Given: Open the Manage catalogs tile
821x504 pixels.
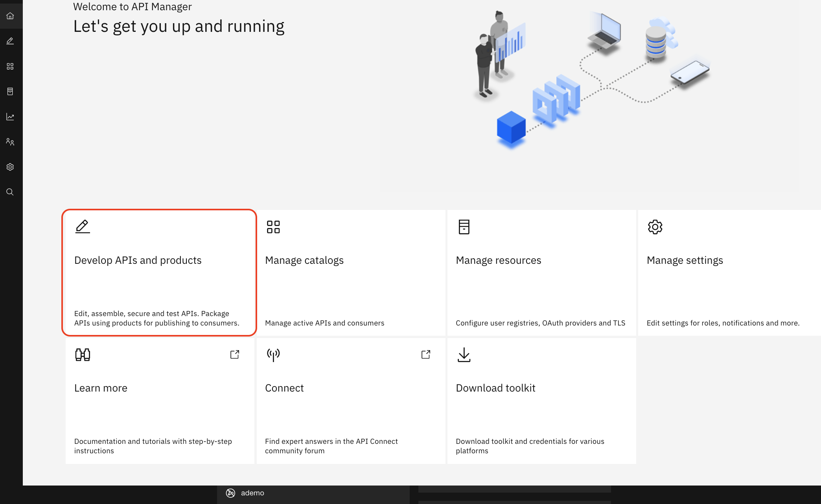Looking at the screenshot, I should (x=351, y=272).
